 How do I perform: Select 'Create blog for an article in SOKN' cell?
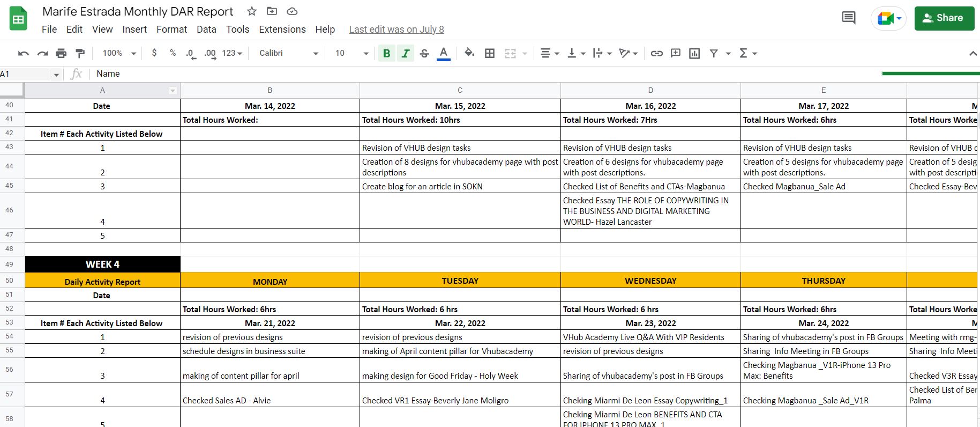pyautogui.click(x=460, y=186)
